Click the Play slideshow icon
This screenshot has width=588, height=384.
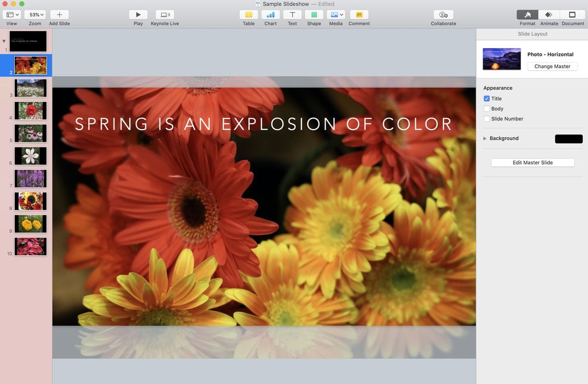(138, 15)
